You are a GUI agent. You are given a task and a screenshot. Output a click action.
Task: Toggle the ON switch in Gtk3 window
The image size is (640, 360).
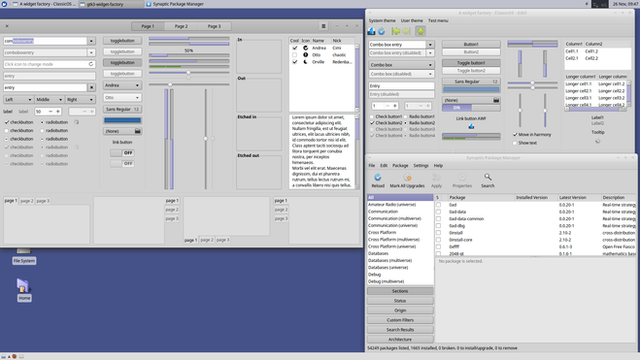[471, 107]
